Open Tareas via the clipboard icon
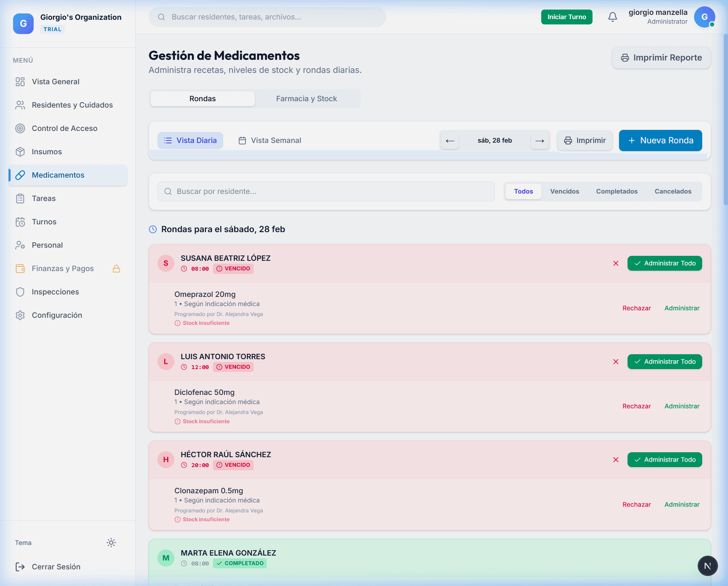This screenshot has height=586, width=728. point(20,198)
